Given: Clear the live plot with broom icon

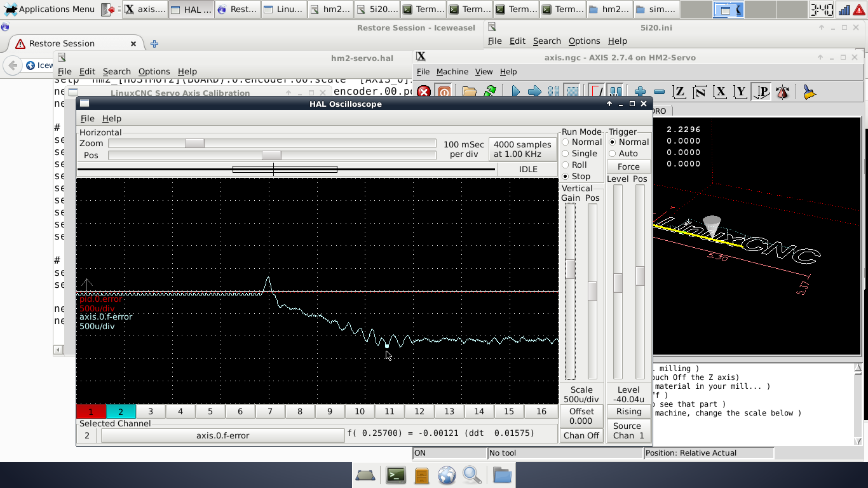Looking at the screenshot, I should click(809, 92).
